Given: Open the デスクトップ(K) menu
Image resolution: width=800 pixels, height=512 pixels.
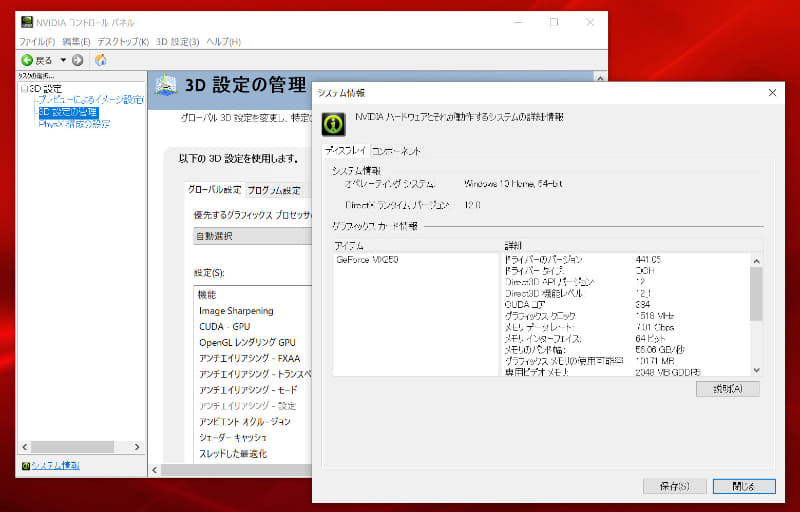Looking at the screenshot, I should (123, 42).
